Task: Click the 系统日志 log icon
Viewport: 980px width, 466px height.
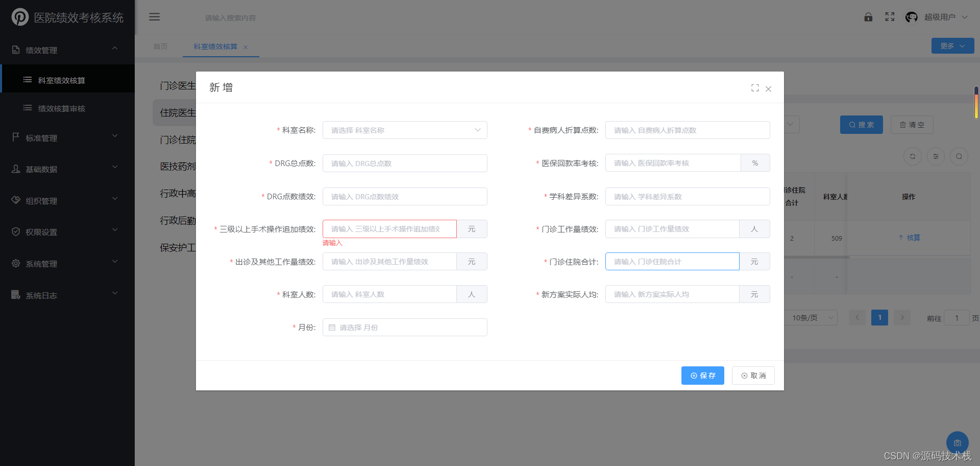Action: click(x=16, y=295)
